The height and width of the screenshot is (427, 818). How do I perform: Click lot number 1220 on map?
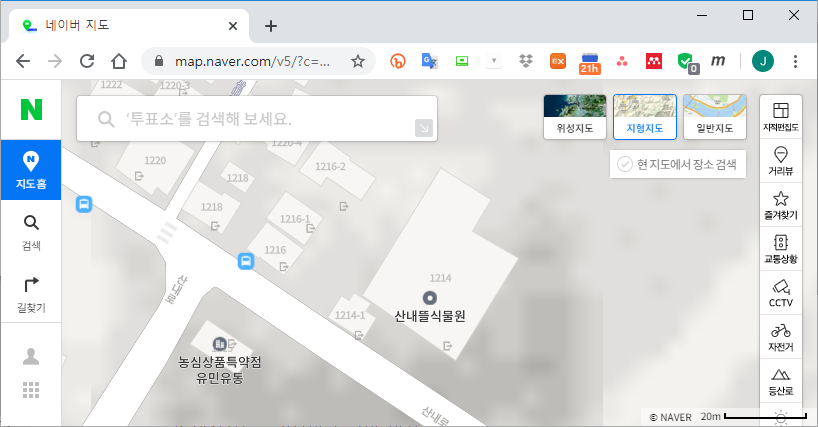click(155, 161)
